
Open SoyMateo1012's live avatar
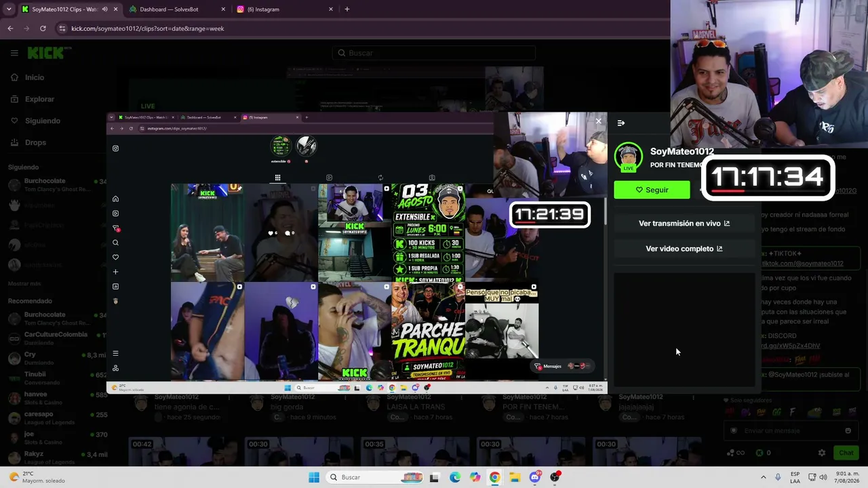point(628,157)
